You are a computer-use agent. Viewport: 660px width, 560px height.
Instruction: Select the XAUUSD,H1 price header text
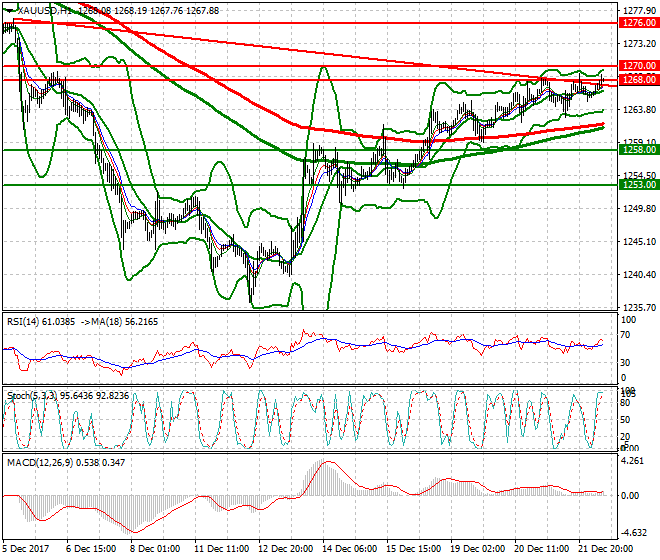(x=118, y=11)
